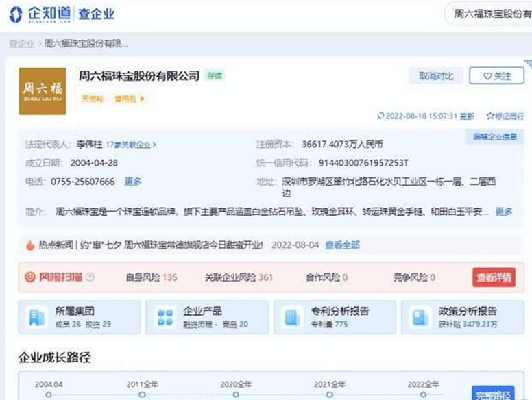Click 查看全部 news link
Screen dimensions: 532x400
coord(342,245)
